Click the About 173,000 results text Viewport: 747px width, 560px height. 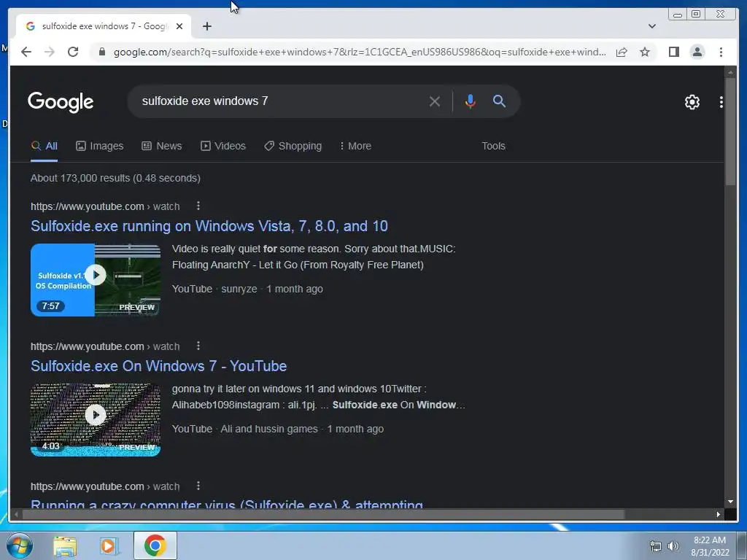point(115,178)
